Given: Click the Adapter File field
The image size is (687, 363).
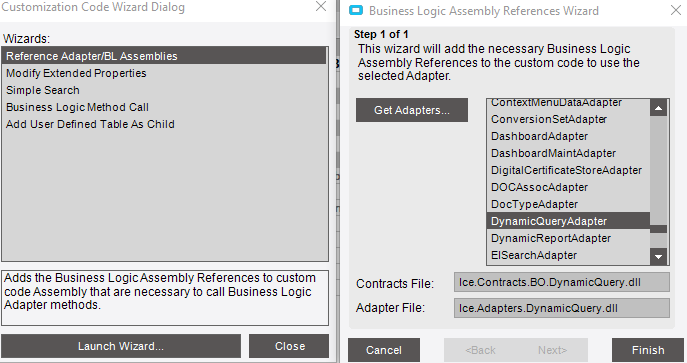Looking at the screenshot, I should point(562,308).
